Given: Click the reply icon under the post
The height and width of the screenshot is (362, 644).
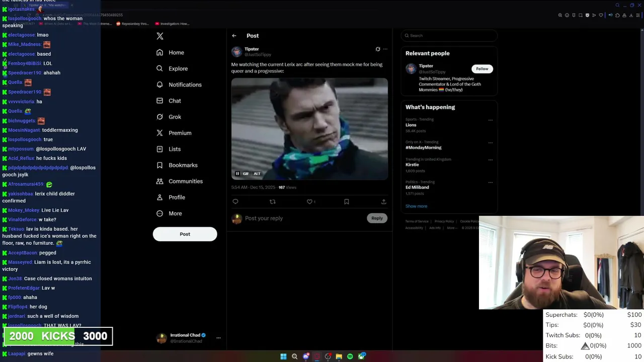Looking at the screenshot, I should click(235, 202).
